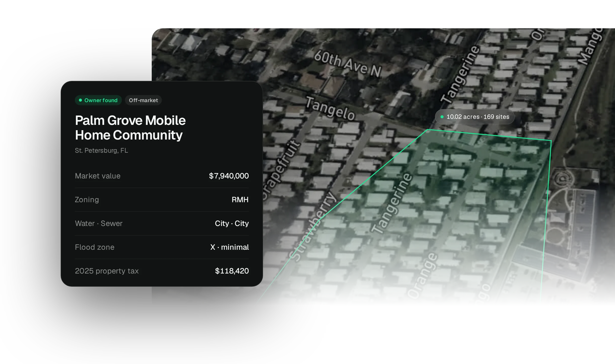Click the Tangelo street label on map
The width and height of the screenshot is (615, 364).
pyautogui.click(x=330, y=108)
